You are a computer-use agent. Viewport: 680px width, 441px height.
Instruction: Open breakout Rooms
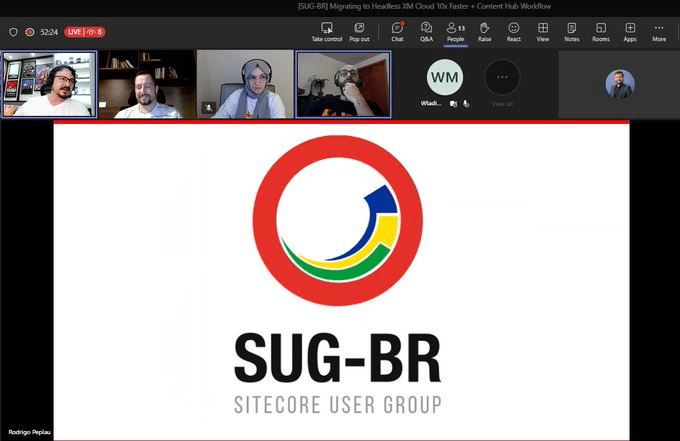(x=600, y=31)
